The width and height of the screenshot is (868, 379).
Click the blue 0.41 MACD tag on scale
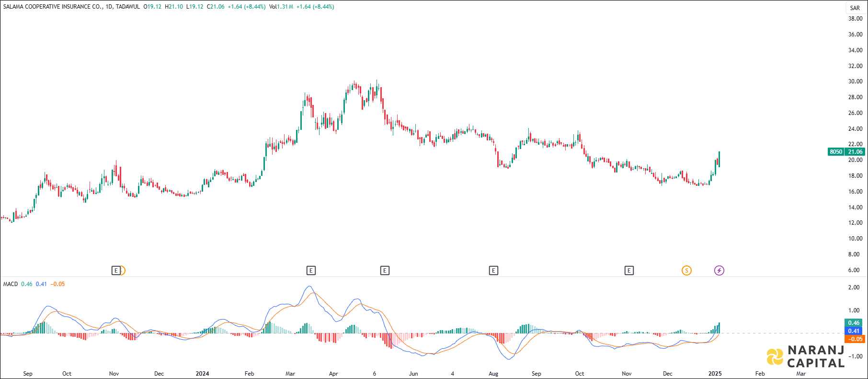pyautogui.click(x=854, y=331)
